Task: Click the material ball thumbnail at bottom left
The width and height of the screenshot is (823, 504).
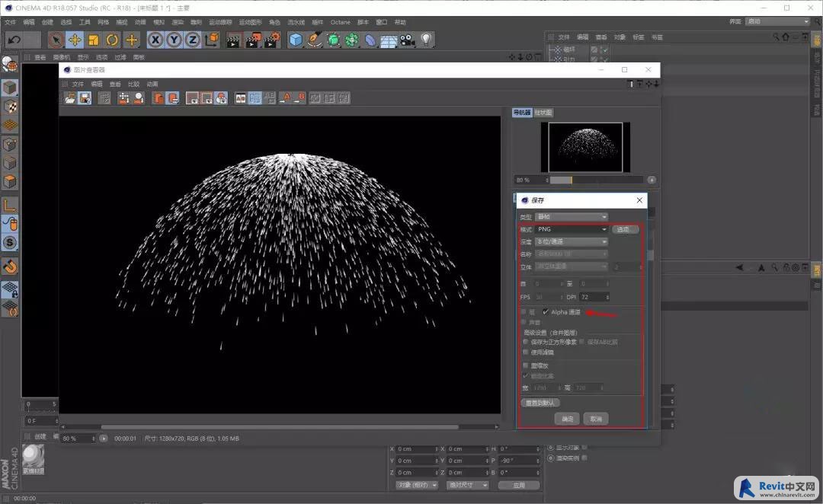Action: [x=34, y=456]
